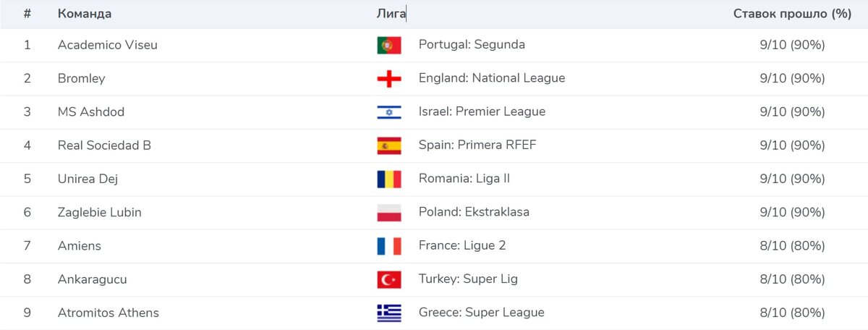This screenshot has width=868, height=330.
Task: Open the Real Sociedad B team
Action: 104,145
